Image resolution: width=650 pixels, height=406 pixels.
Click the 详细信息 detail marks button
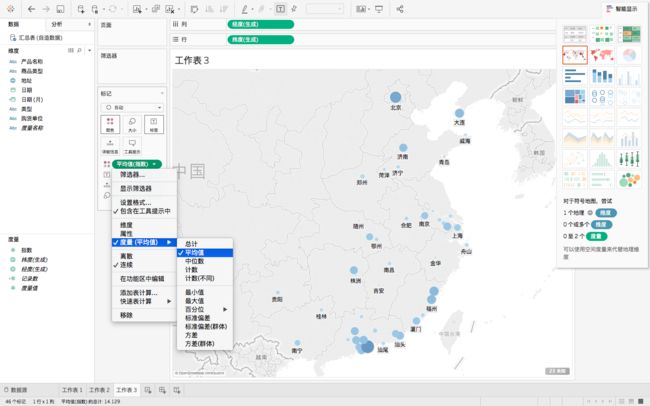(x=110, y=146)
